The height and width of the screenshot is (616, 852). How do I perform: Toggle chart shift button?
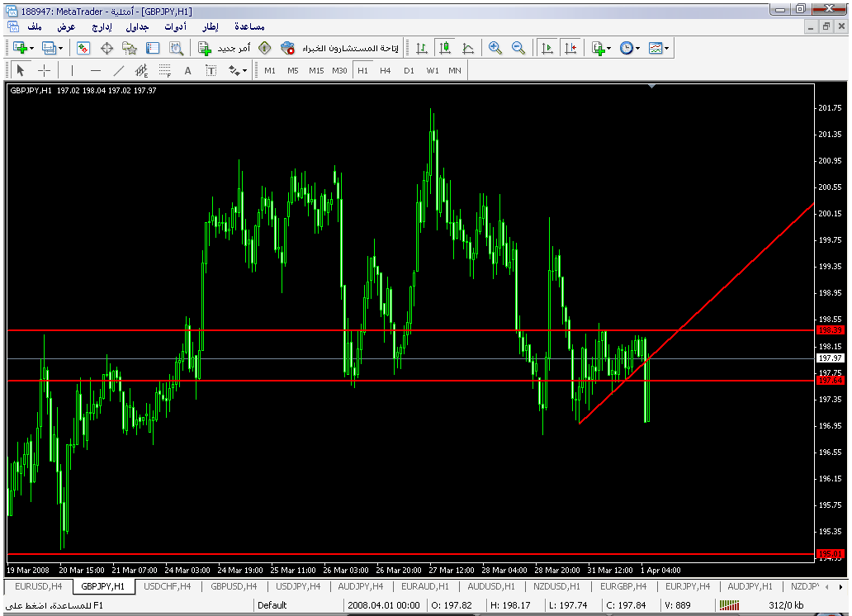(570, 49)
